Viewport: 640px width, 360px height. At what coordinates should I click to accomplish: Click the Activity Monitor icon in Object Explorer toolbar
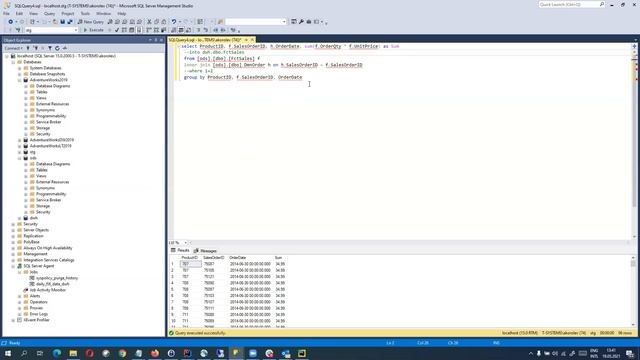coord(64,48)
